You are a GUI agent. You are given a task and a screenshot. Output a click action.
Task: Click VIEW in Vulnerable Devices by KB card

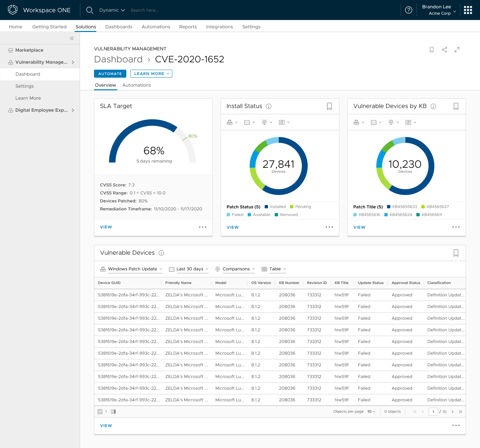[x=359, y=227]
